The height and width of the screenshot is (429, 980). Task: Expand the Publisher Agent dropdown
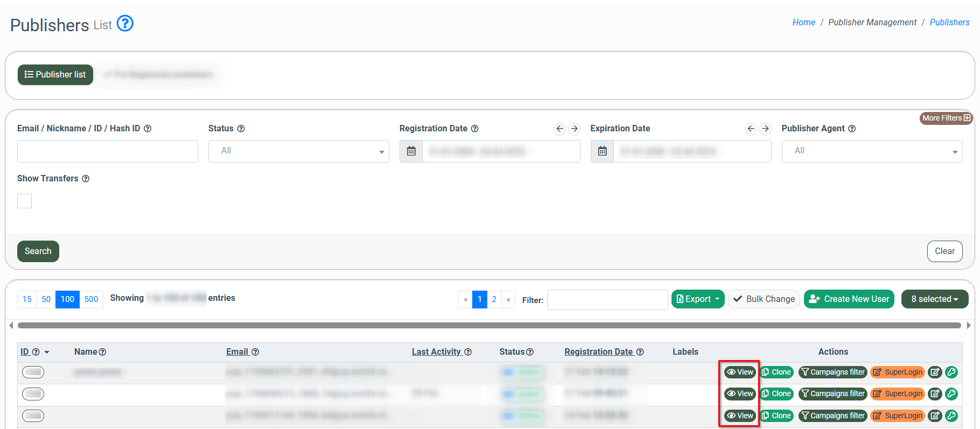click(x=871, y=151)
